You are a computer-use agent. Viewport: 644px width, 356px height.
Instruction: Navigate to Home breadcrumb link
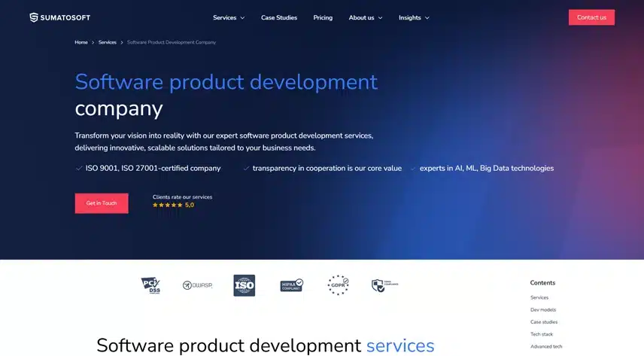(81, 42)
